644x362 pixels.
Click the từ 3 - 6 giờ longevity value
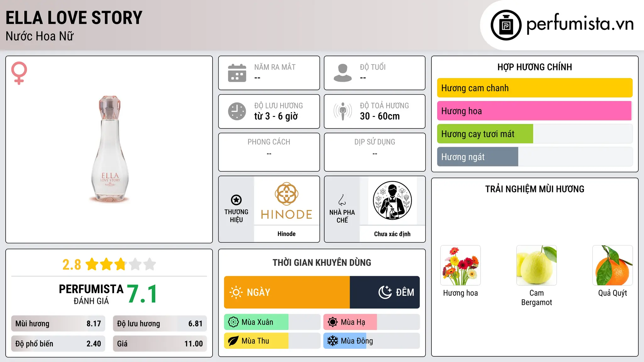(x=276, y=116)
